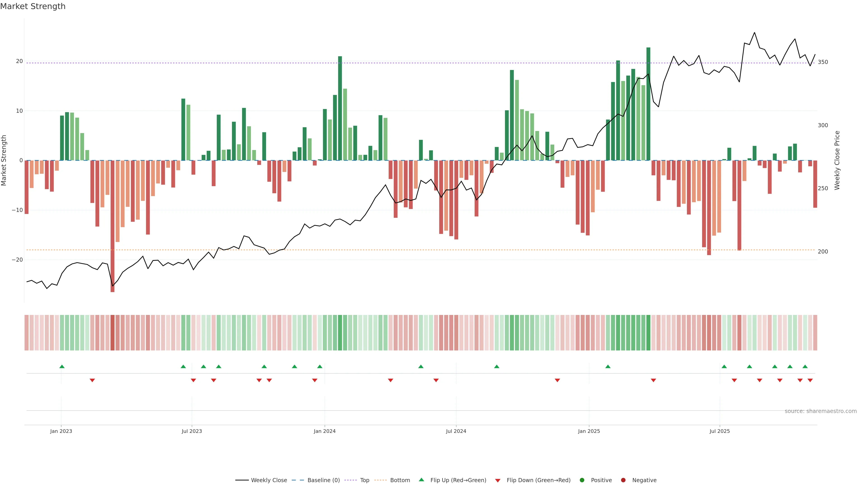
Task: Click the Weekly Close Price axis label
Action: pyautogui.click(x=837, y=160)
